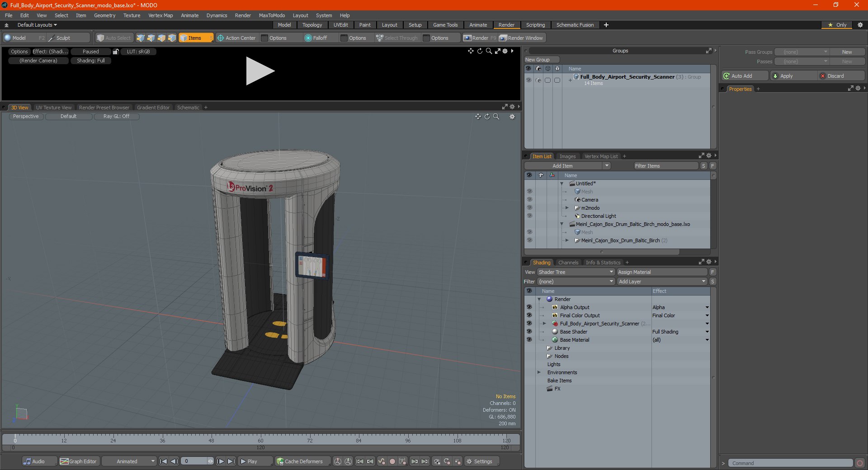The height and width of the screenshot is (470, 868).
Task: Start the render preview with the play triangle
Action: pyautogui.click(x=260, y=71)
